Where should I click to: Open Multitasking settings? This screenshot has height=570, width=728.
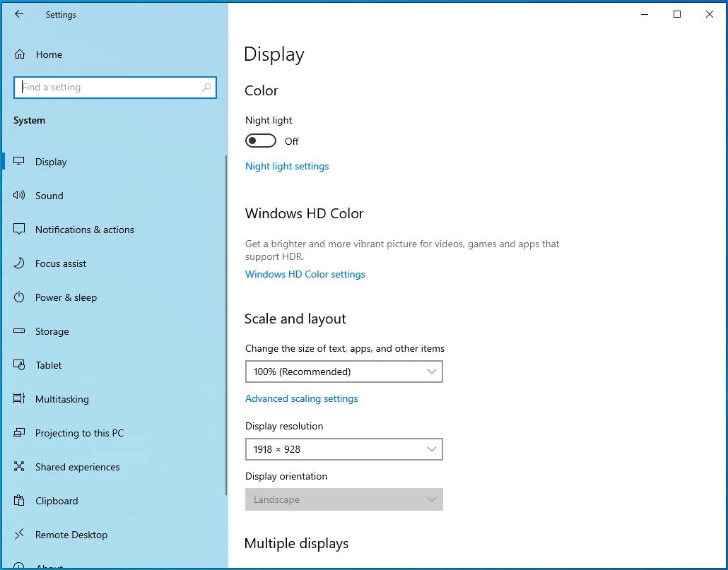pos(115,399)
